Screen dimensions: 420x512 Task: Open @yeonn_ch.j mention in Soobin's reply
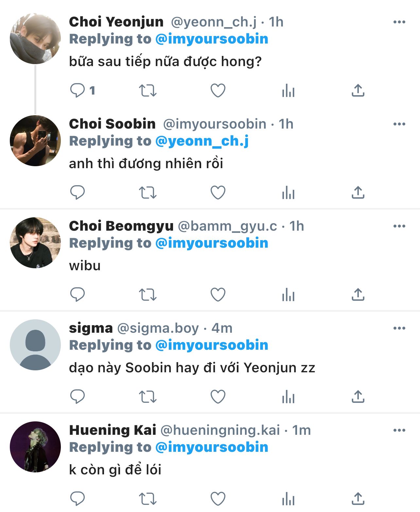coord(202,141)
